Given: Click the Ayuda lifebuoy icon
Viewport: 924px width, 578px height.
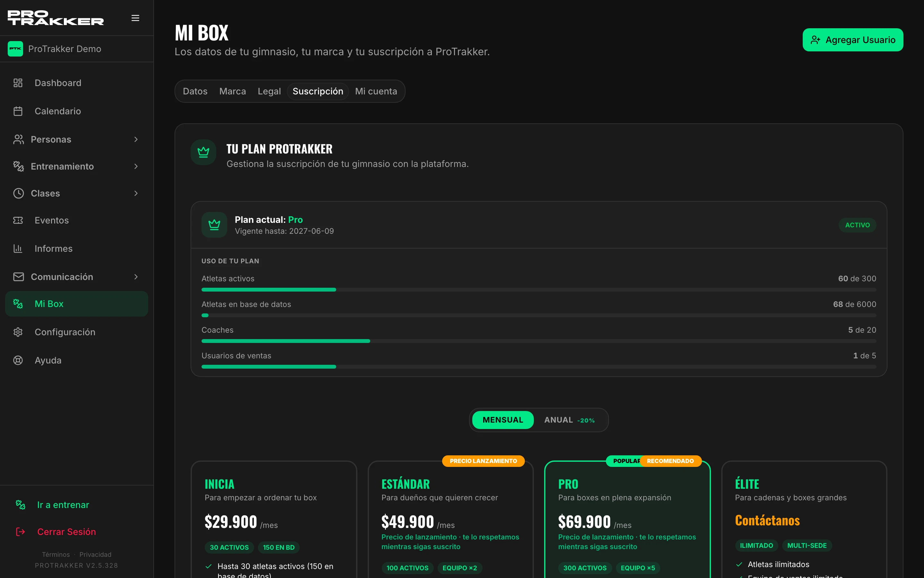Looking at the screenshot, I should (18, 361).
